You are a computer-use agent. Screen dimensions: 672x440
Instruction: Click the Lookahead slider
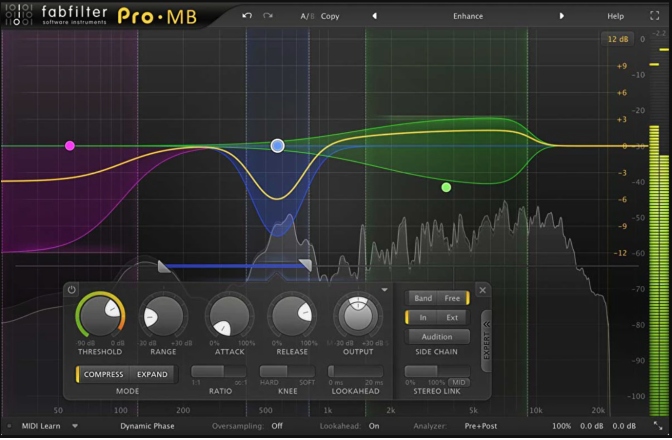[x=355, y=371]
